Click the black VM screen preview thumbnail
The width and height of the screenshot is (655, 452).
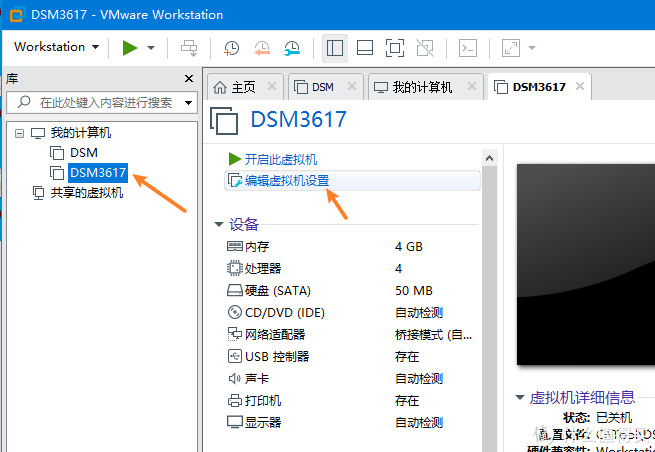click(x=586, y=264)
